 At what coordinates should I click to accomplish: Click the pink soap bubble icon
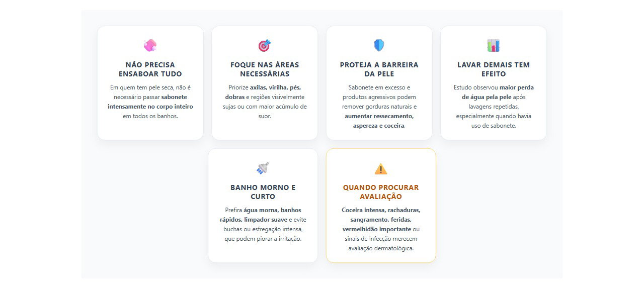150,46
